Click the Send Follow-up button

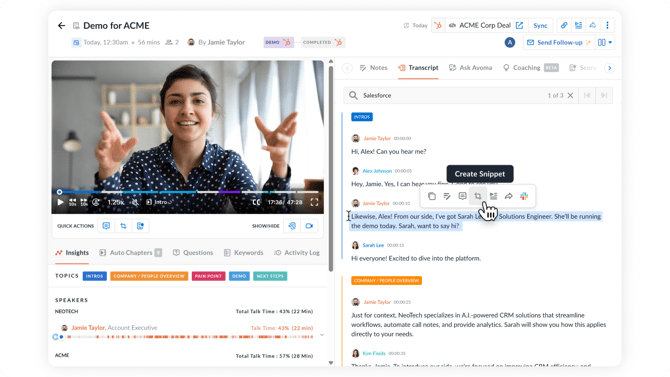pyautogui.click(x=558, y=42)
